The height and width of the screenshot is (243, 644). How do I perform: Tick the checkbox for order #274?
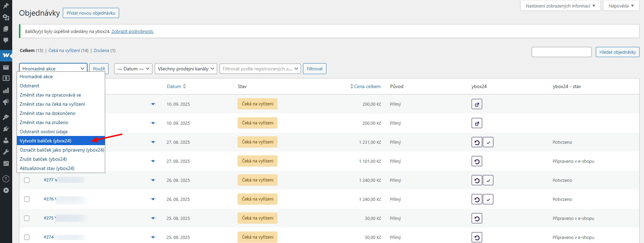[27, 237]
